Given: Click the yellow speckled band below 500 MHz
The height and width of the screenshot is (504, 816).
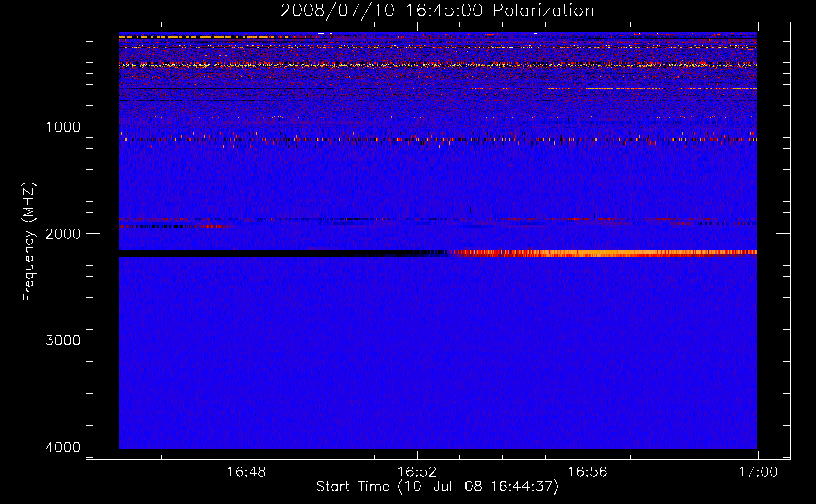Looking at the screenshot, I should pos(353,65).
